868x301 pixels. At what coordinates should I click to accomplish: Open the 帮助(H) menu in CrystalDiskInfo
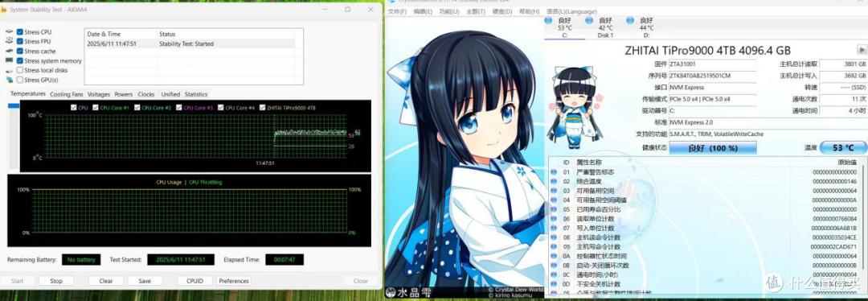529,11
